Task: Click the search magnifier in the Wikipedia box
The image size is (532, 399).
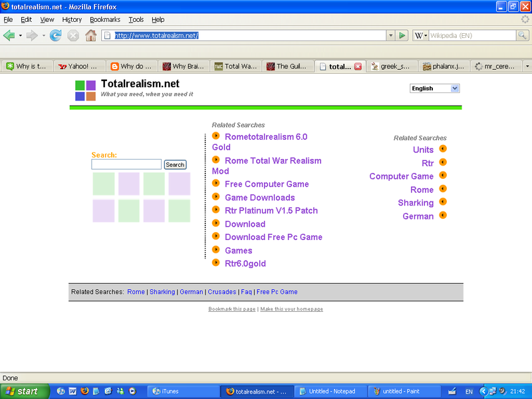Action: tap(523, 35)
